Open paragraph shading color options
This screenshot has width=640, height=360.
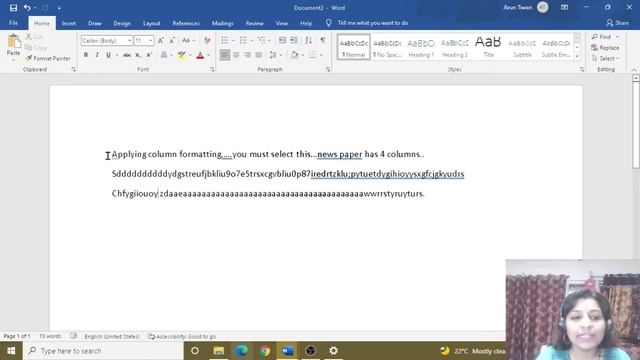tap(302, 55)
